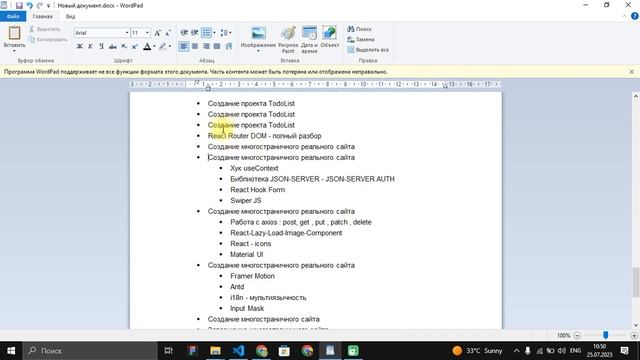Open Microsoft Store from taskbar
640x360 pixels.
[284, 351]
